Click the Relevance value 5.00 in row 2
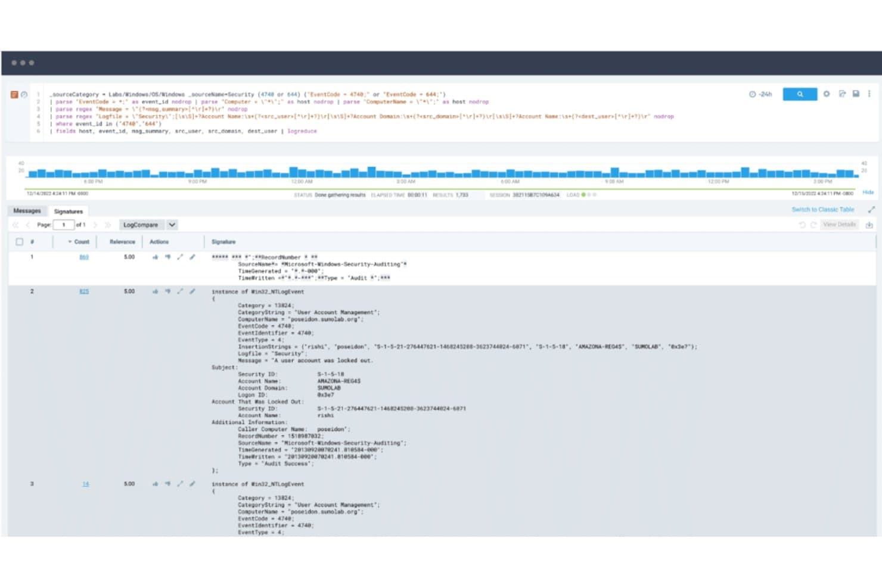The height and width of the screenshot is (588, 882). (129, 292)
